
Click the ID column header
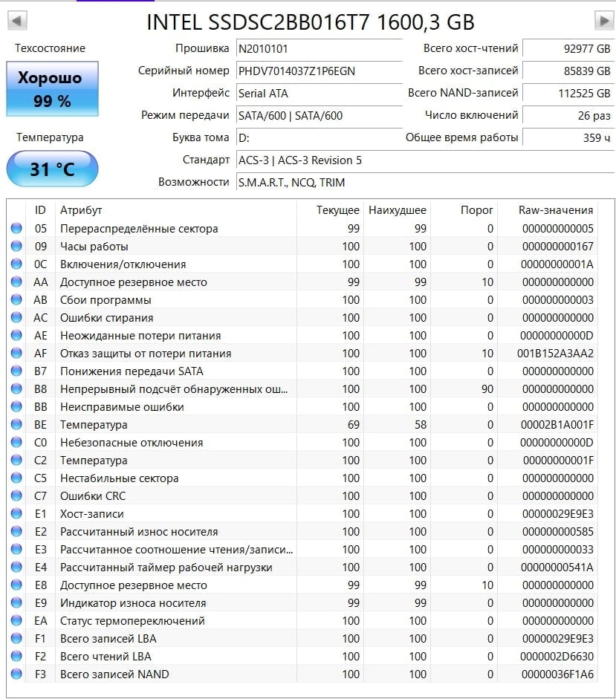tap(40, 210)
